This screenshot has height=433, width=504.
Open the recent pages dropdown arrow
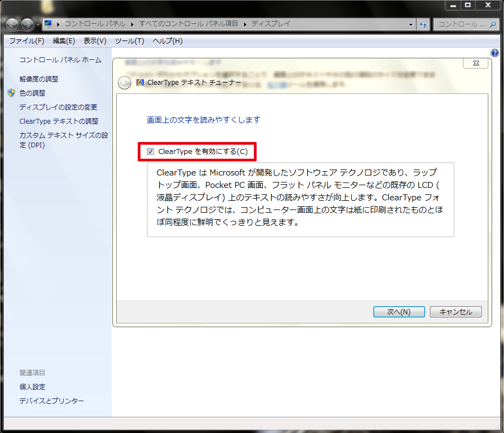tap(38, 25)
